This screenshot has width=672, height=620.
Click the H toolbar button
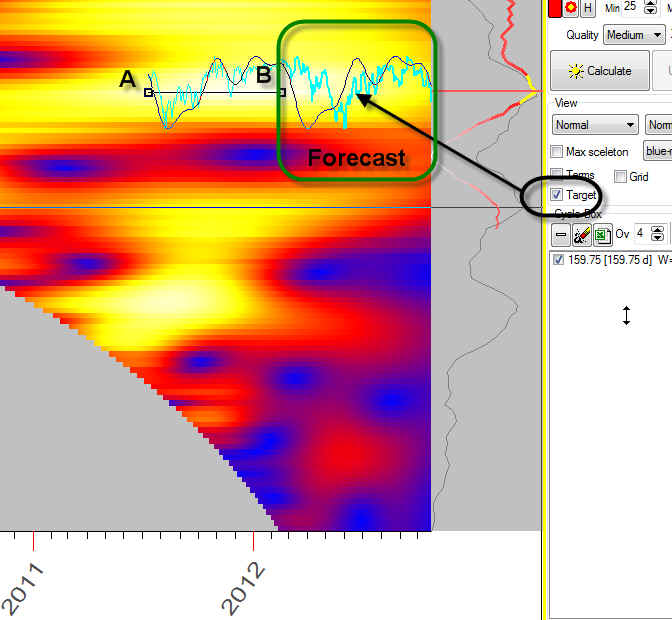pos(588,7)
